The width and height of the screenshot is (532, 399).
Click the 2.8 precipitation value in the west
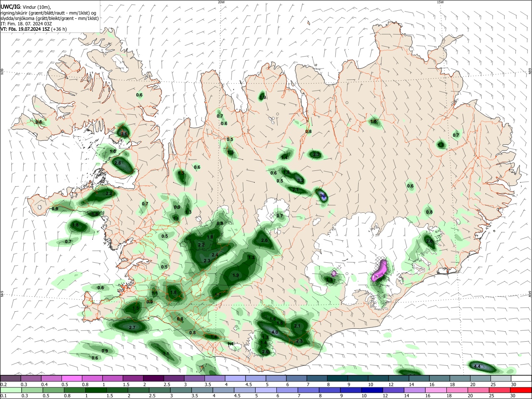118,163
